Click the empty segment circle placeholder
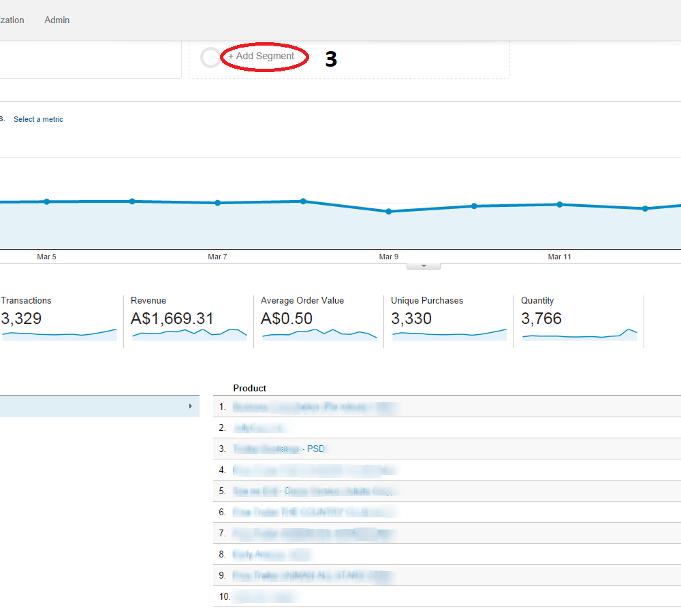Viewport: 681px width, 616px height. coord(210,57)
